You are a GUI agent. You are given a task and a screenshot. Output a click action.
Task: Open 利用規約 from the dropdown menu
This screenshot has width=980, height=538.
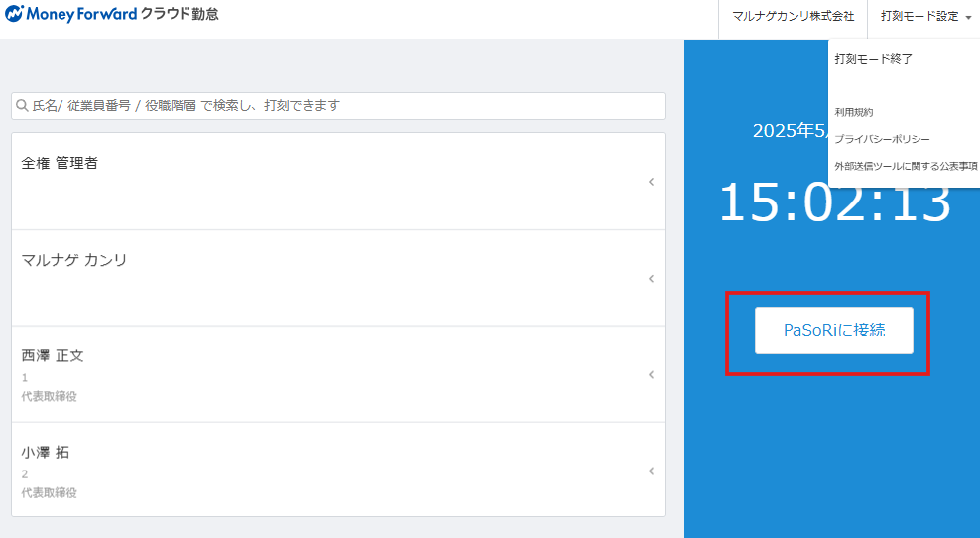click(x=854, y=113)
